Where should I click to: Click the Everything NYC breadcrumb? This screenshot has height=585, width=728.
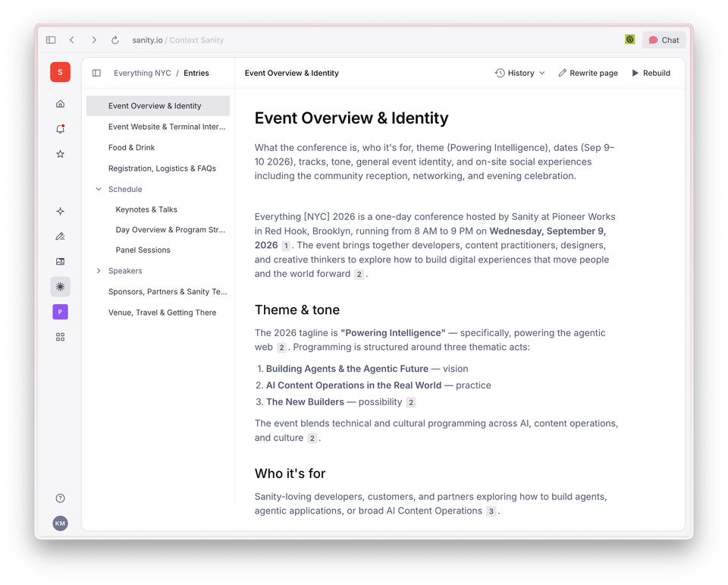pos(142,73)
